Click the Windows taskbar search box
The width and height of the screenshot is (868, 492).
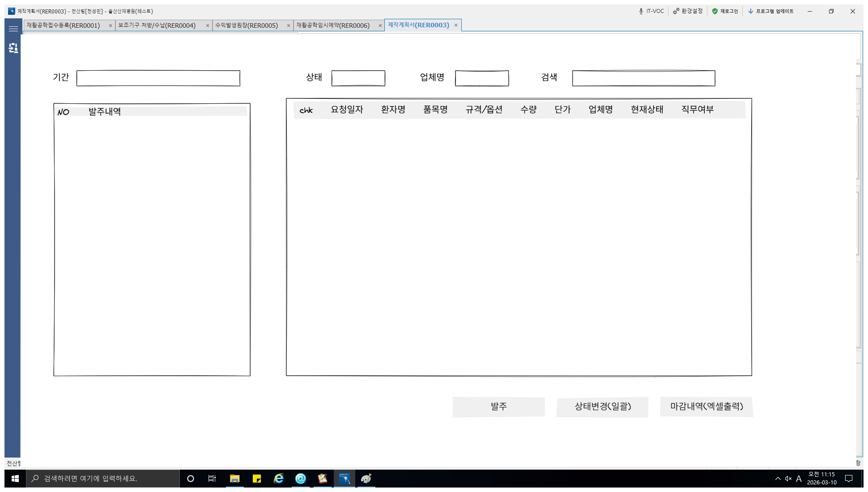coord(103,479)
